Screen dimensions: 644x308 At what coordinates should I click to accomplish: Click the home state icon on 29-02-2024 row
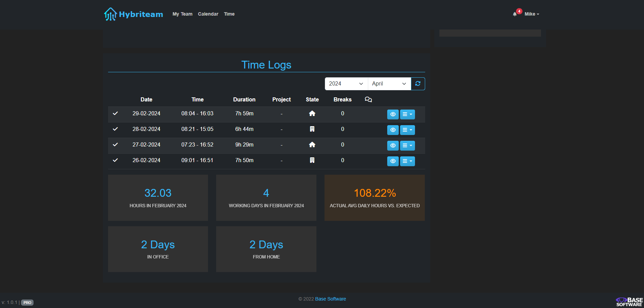coord(312,113)
